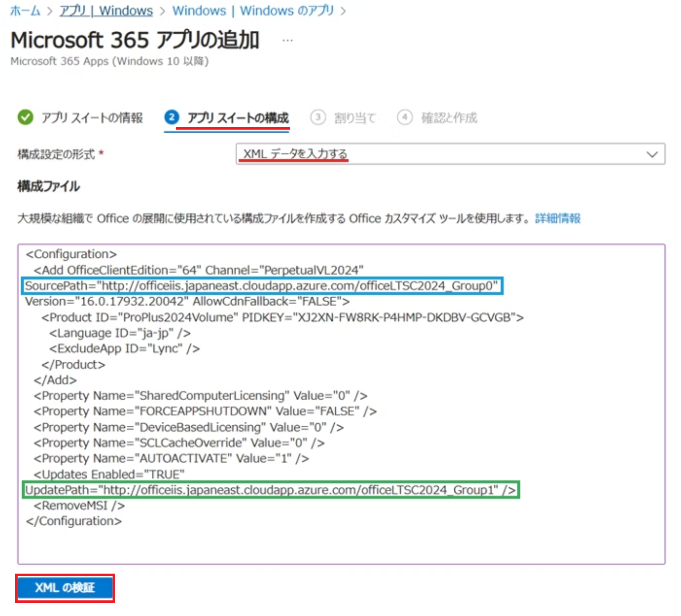Viewport: 681px width, 616px height.
Task: Click the Language ID ja-jp line
Action: pos(120,333)
